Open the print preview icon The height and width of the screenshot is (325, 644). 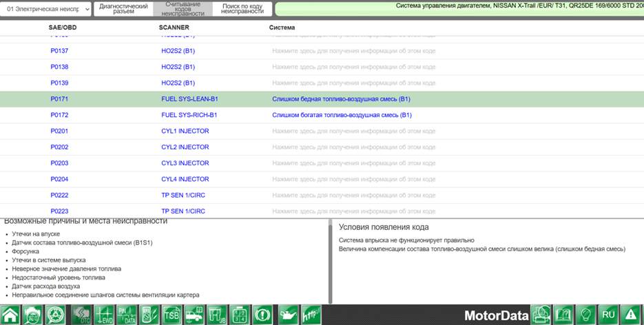coord(541,315)
